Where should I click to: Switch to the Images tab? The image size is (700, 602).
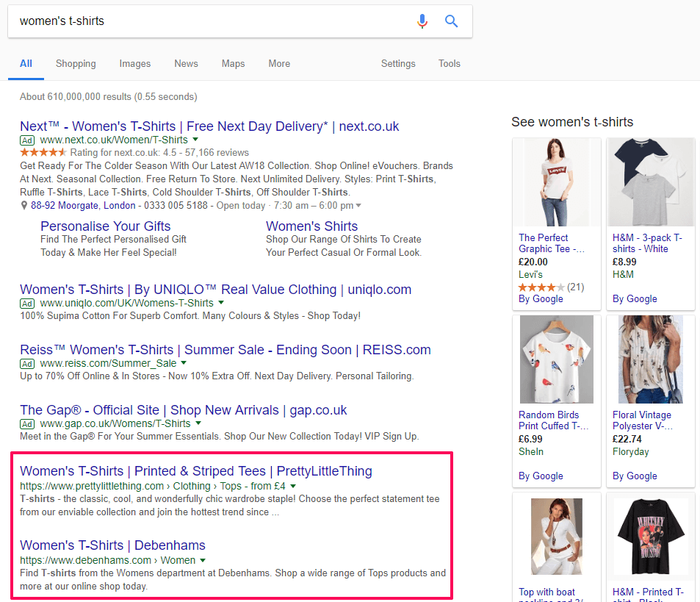[x=135, y=63]
